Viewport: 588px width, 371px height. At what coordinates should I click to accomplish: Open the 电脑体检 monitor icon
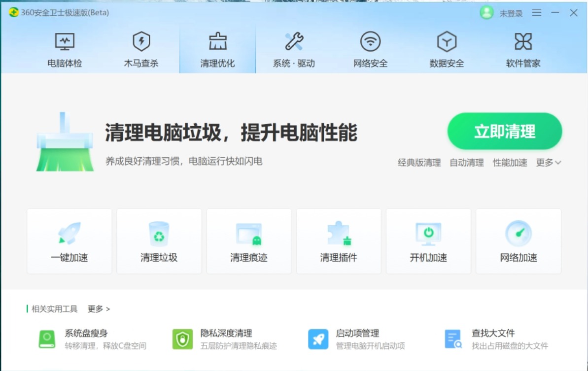point(65,41)
